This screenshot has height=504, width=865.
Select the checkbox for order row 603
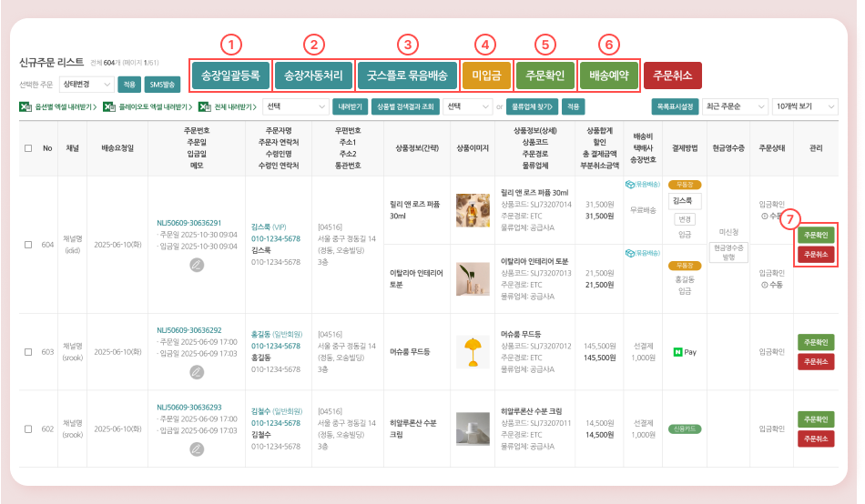tap(28, 352)
